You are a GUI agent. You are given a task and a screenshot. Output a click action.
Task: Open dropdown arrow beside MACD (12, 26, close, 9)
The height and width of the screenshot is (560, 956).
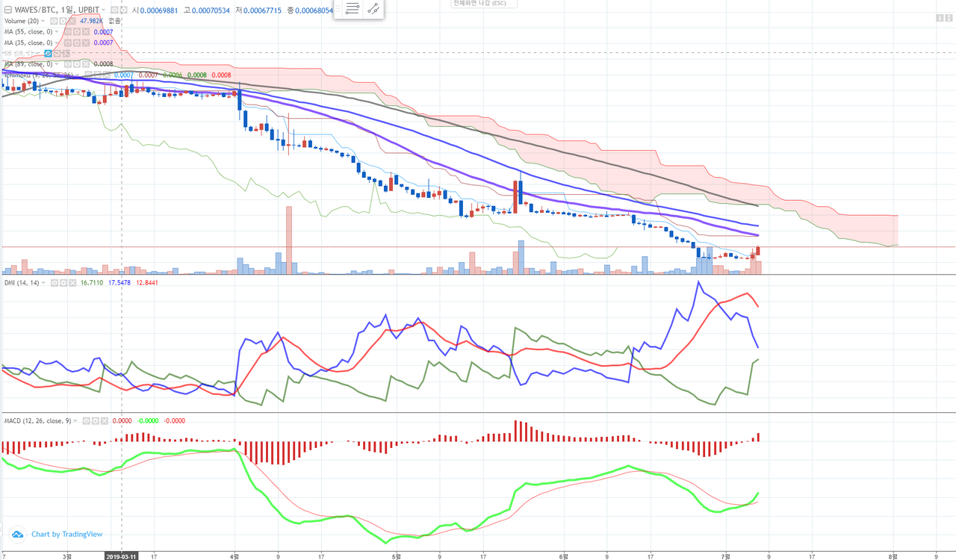coord(76,420)
